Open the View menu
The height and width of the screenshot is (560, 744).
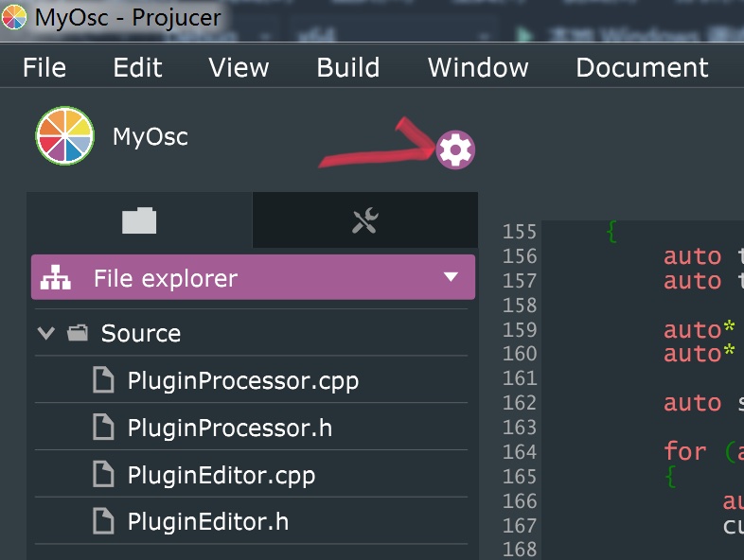[x=239, y=68]
